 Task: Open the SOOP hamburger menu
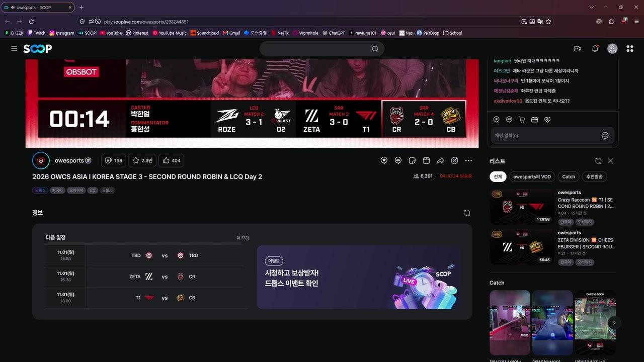pos(14,48)
